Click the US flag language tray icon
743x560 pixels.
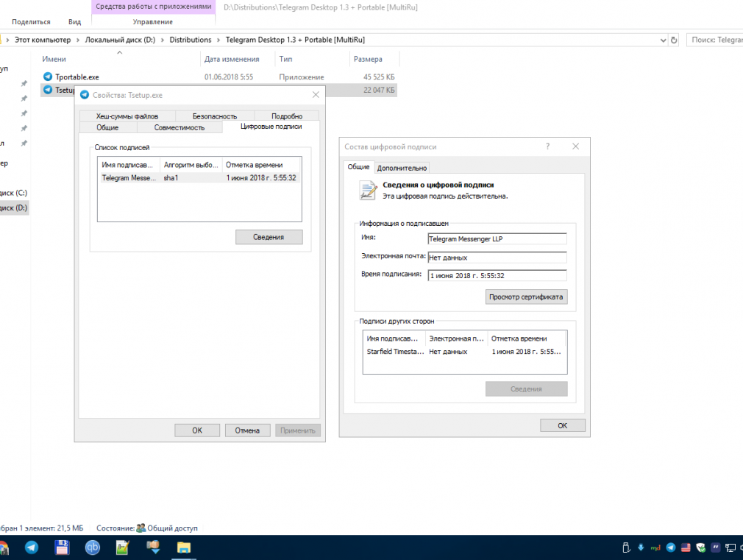686,547
